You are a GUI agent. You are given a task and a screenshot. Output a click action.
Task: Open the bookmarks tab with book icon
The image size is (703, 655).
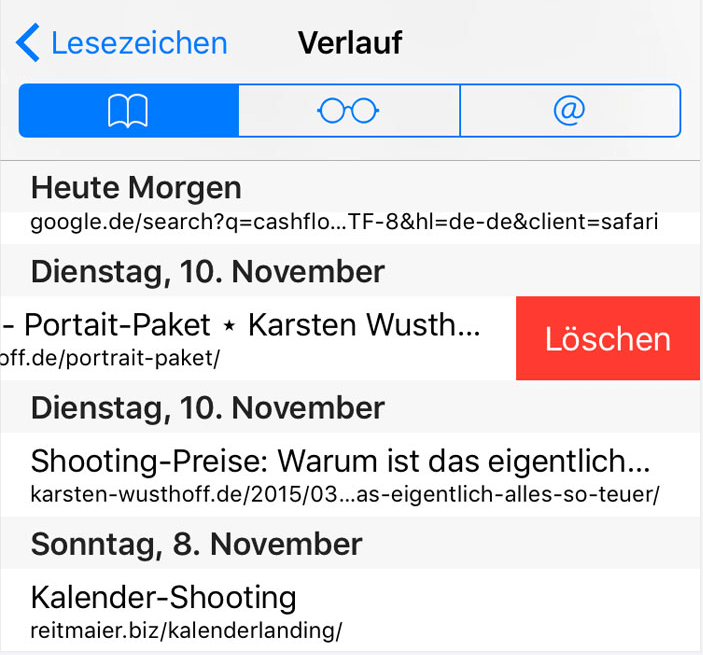point(129,110)
